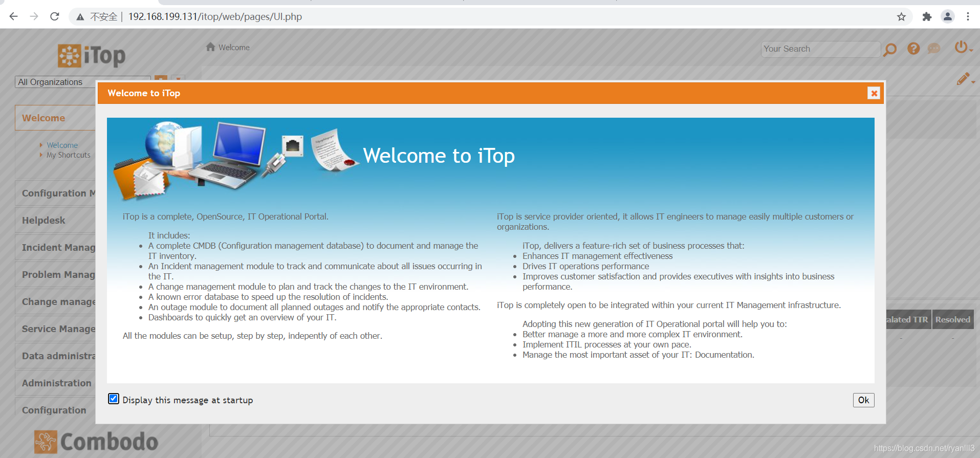Focus the Your Search input field

[x=820, y=49]
